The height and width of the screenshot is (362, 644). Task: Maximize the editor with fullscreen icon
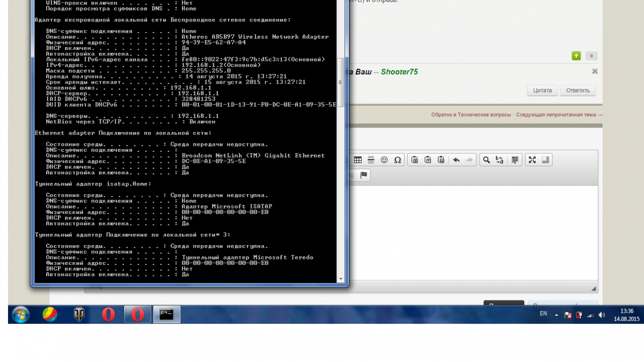[x=532, y=160]
